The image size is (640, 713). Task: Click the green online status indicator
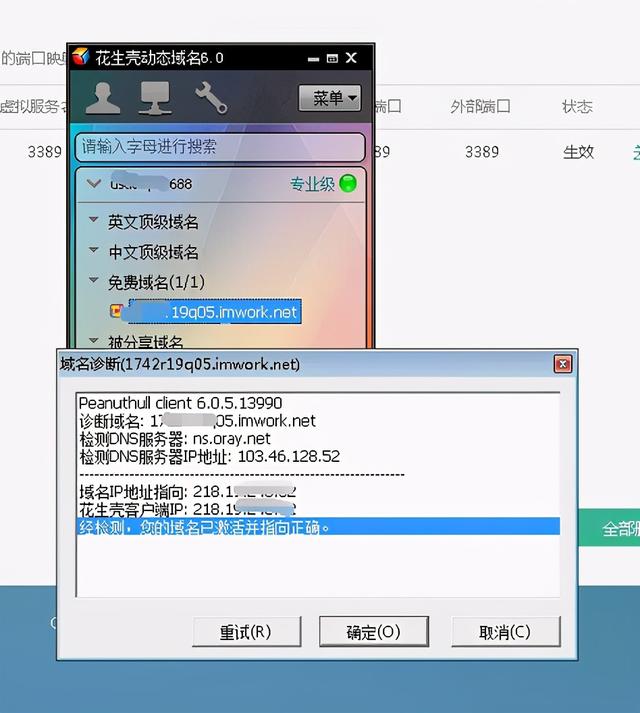[x=348, y=184]
